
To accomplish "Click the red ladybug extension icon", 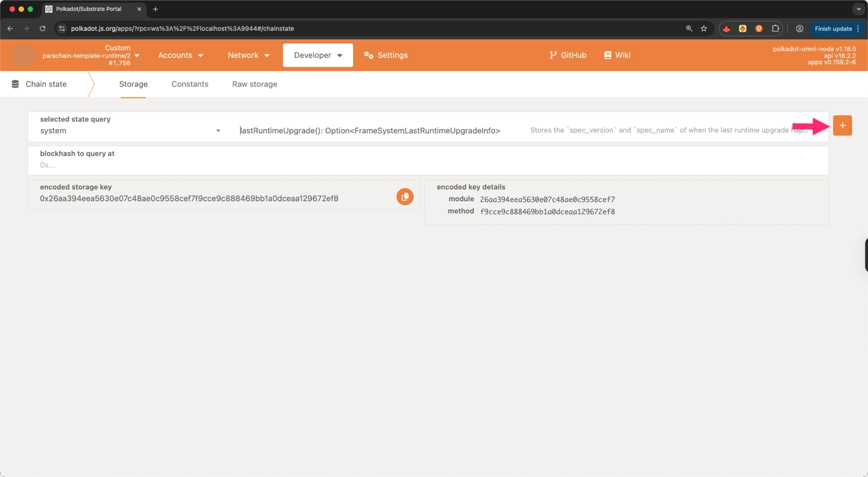I will [726, 28].
